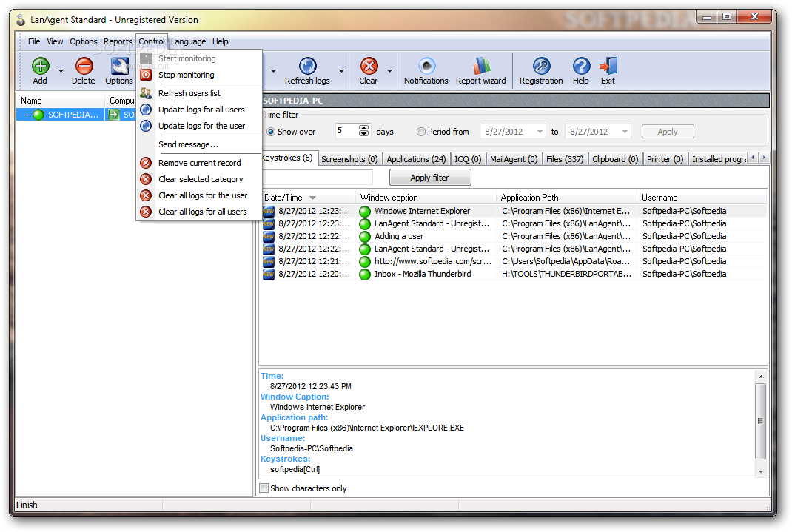Click green dot beside Adding a user caption
792x532 pixels.
point(365,236)
